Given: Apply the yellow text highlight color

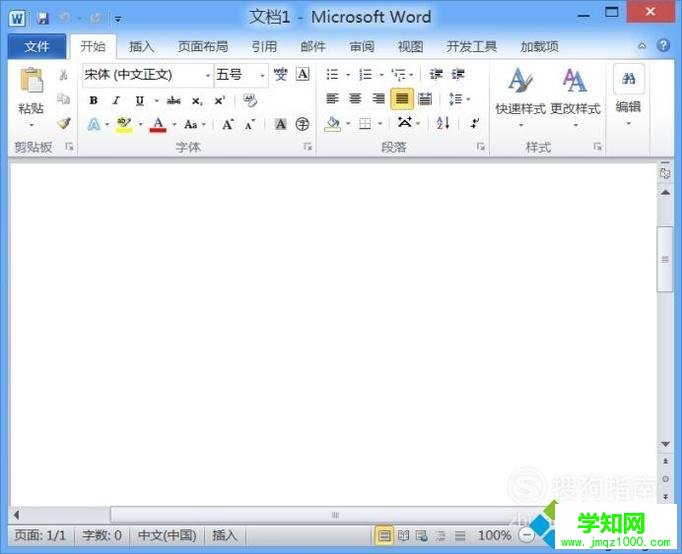Looking at the screenshot, I should tap(124, 125).
